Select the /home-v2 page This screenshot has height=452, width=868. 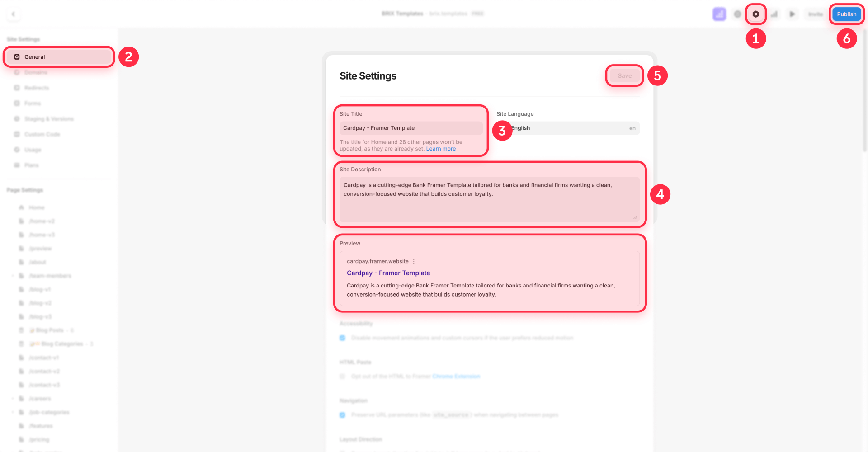click(42, 221)
